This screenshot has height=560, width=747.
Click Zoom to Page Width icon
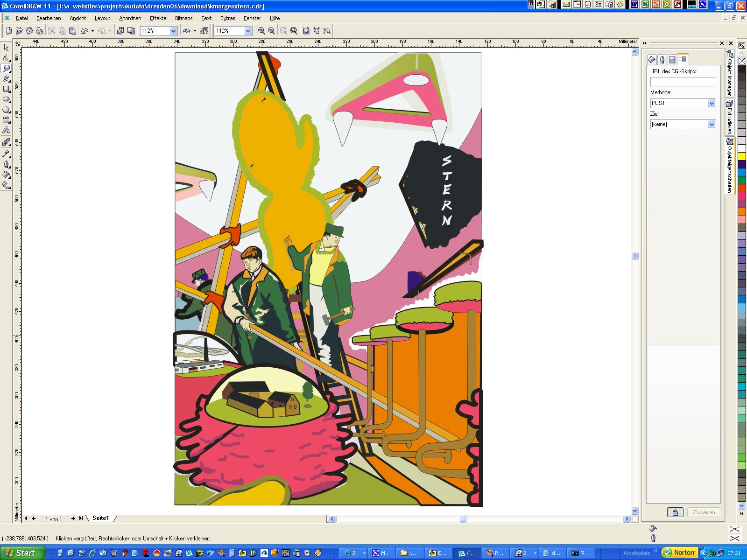(317, 31)
